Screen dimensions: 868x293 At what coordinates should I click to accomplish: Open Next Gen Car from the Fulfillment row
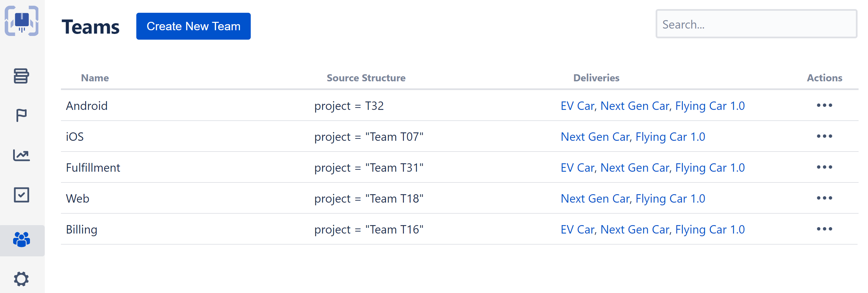point(635,168)
